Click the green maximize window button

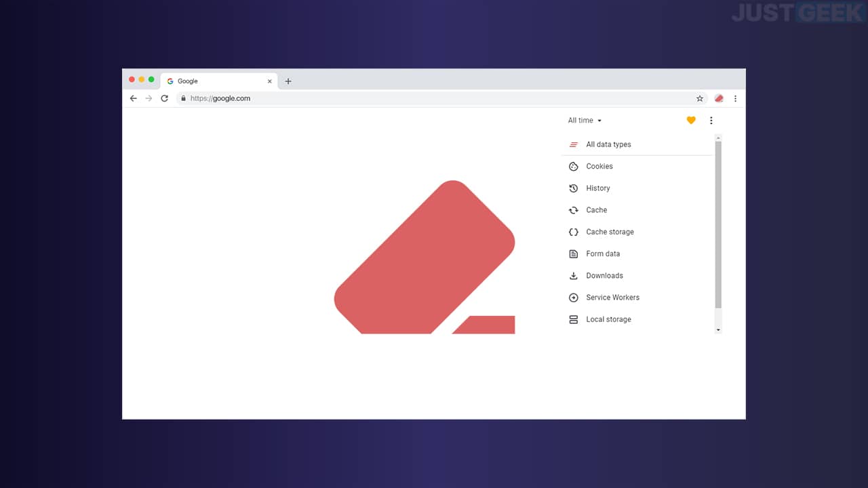151,79
